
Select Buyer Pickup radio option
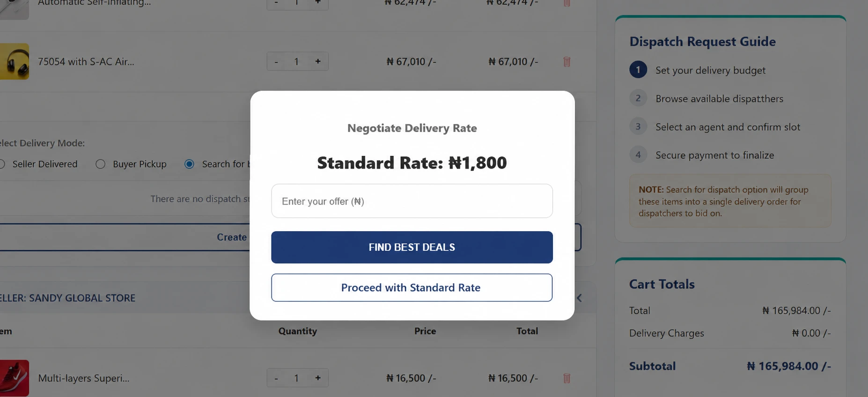[100, 164]
